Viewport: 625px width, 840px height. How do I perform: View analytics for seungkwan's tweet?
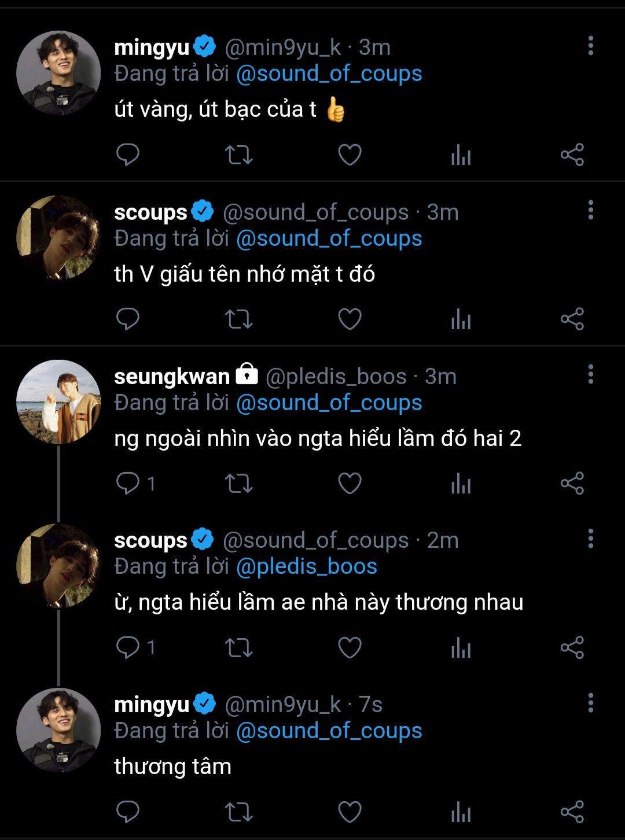(x=461, y=484)
